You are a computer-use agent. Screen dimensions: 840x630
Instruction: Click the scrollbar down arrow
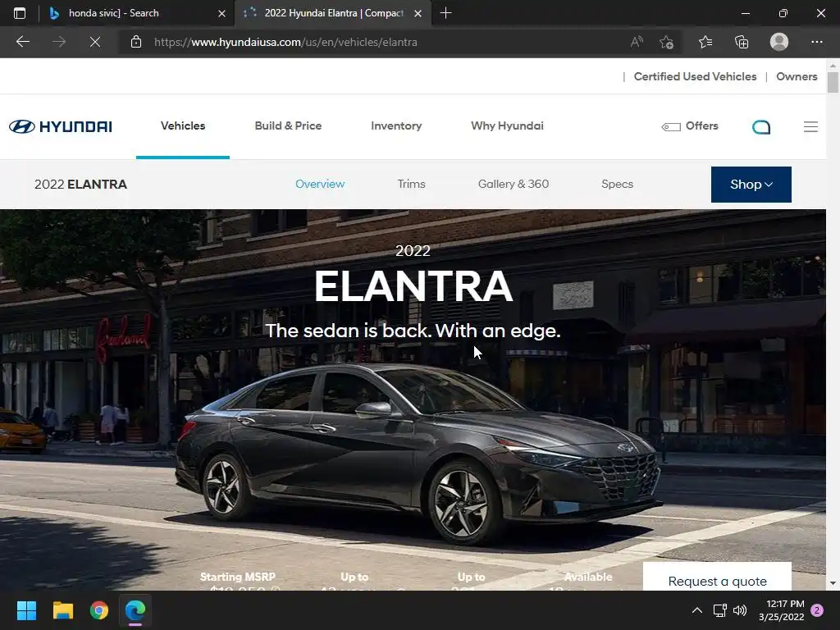pyautogui.click(x=833, y=583)
